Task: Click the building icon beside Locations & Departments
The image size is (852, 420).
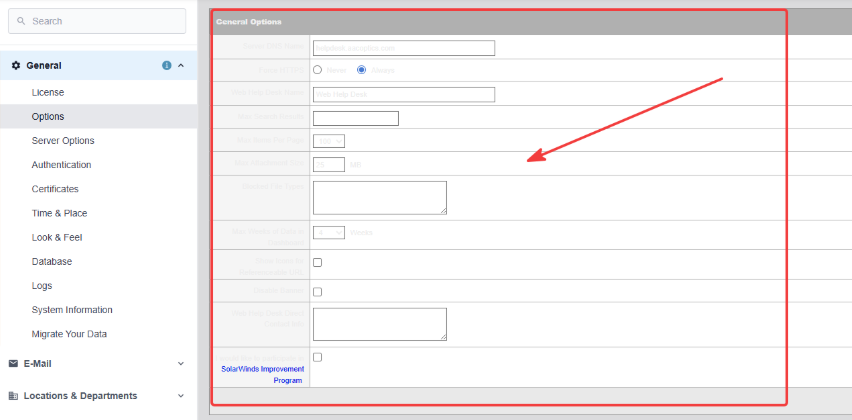Action: click(x=14, y=396)
